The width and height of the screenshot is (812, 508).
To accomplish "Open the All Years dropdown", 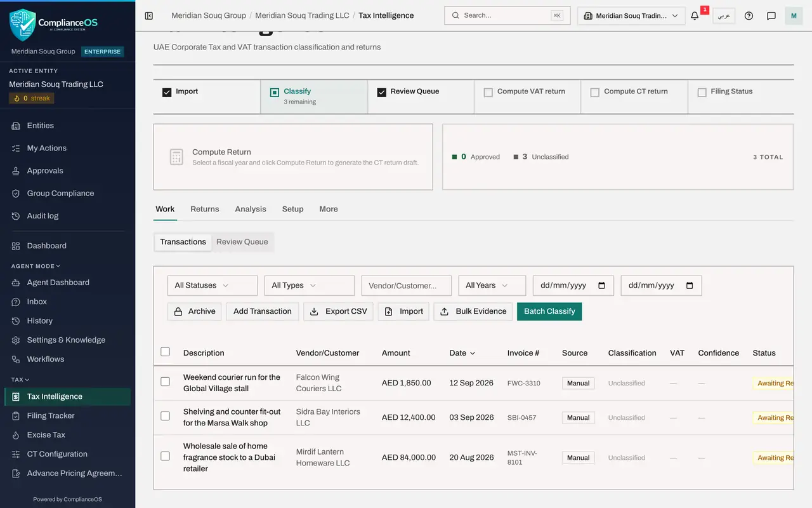I will 492,286.
